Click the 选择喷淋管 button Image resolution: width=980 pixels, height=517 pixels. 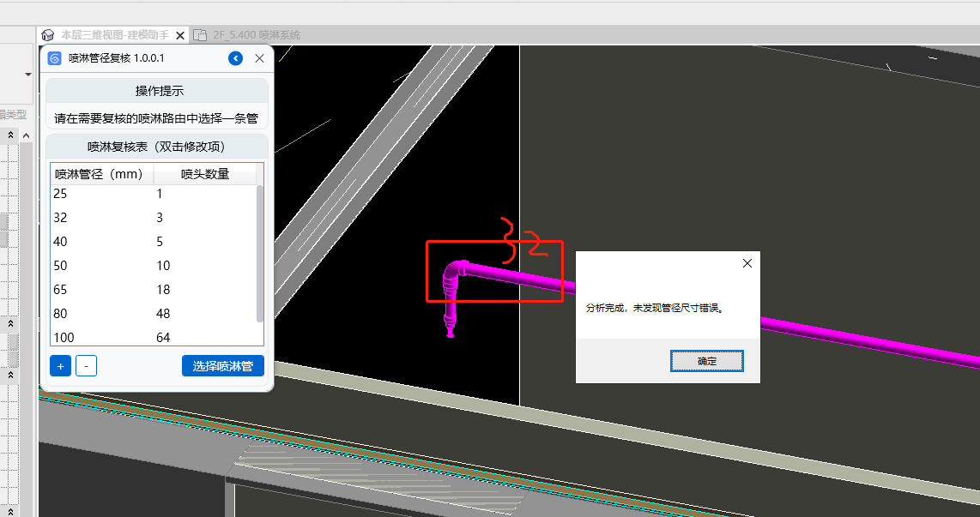[x=222, y=366]
